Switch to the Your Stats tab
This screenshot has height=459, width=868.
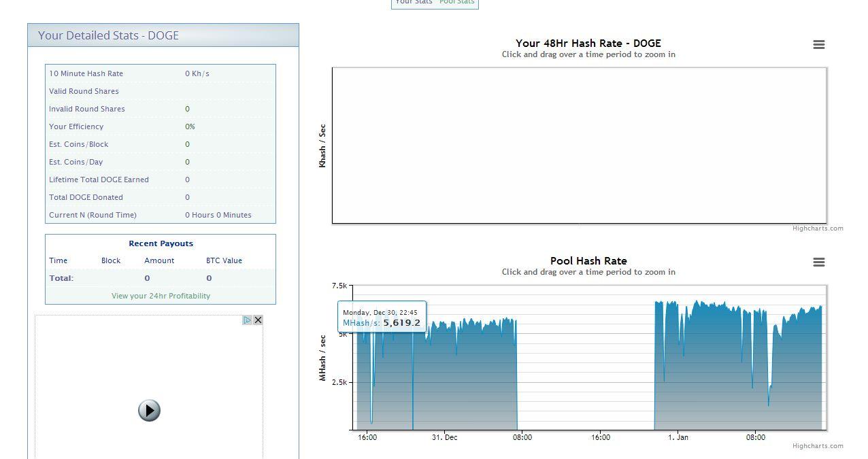coord(414,2)
